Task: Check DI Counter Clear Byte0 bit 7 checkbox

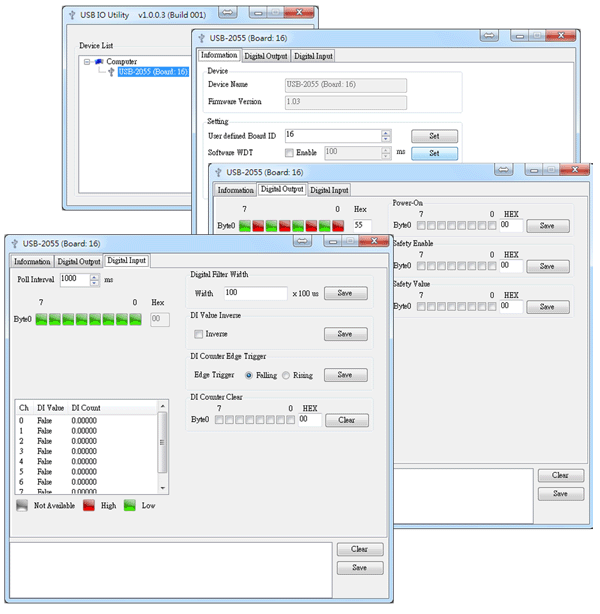Action: (x=219, y=420)
